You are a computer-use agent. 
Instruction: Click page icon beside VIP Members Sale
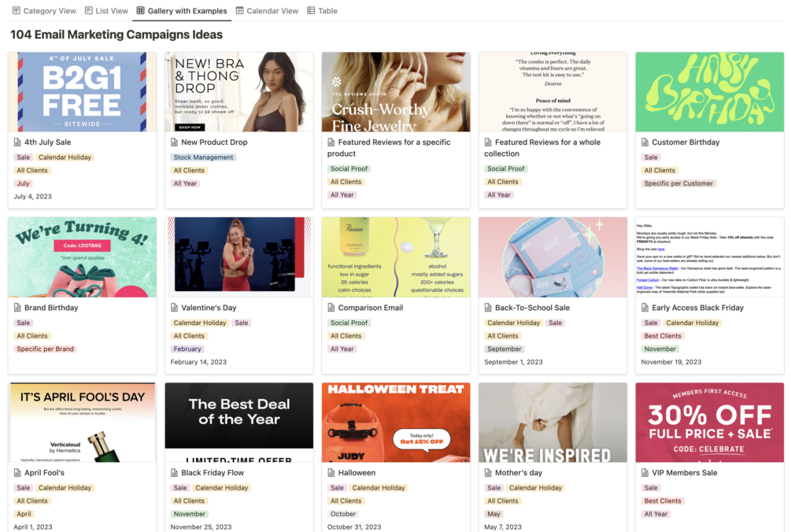pos(645,472)
